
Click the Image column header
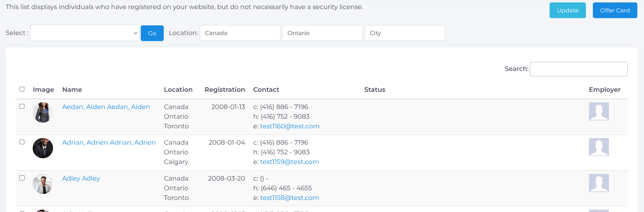(x=43, y=90)
